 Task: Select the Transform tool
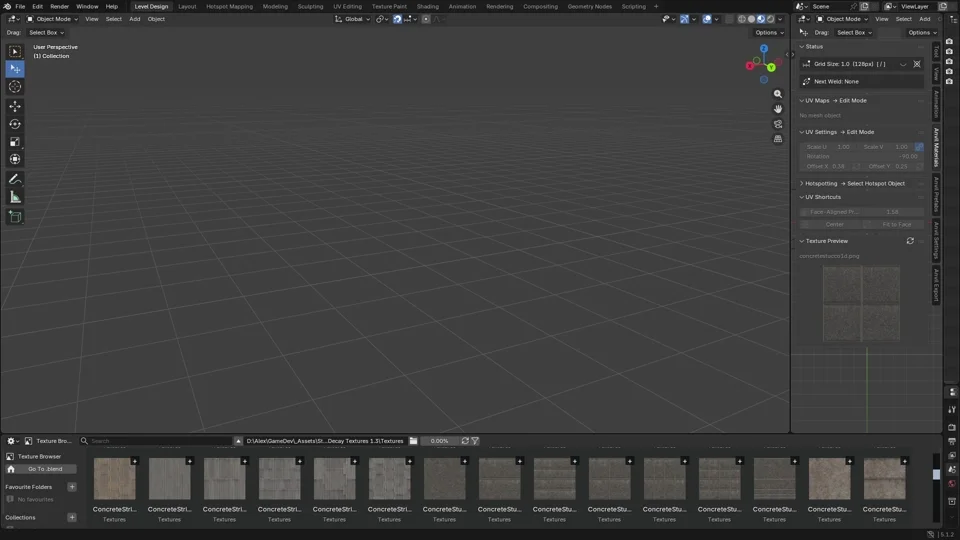point(15,159)
